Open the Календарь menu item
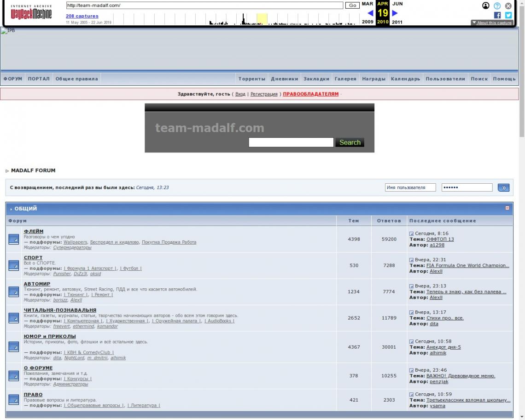Screen dimensions: 525x420 (405, 79)
